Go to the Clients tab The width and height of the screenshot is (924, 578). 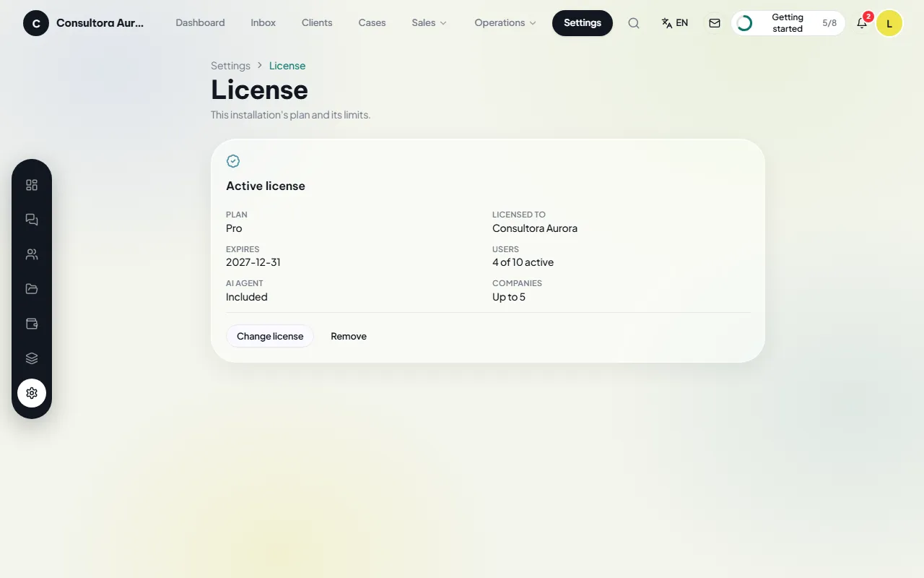(317, 23)
